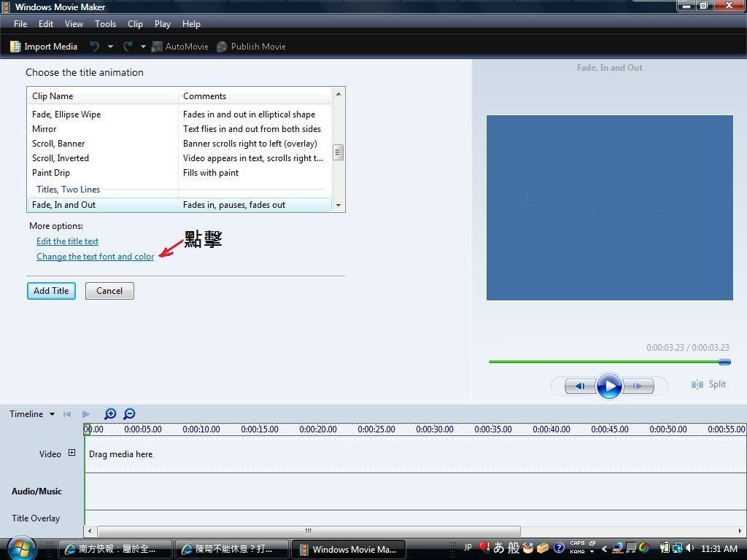Click the animation list scrollbar thumb

tap(338, 152)
